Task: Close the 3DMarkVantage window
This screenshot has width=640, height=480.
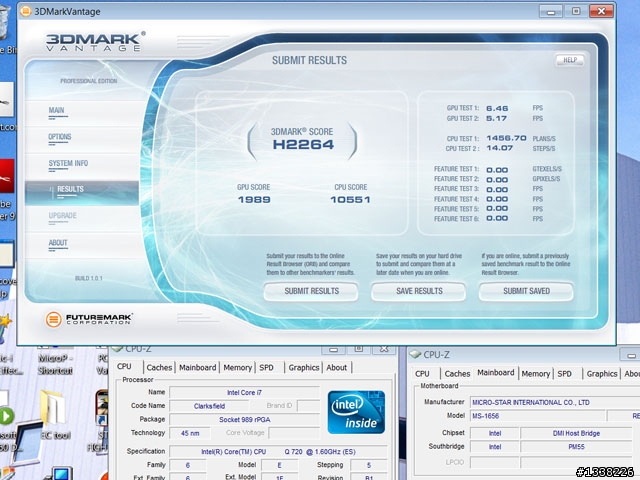Action: [601, 11]
